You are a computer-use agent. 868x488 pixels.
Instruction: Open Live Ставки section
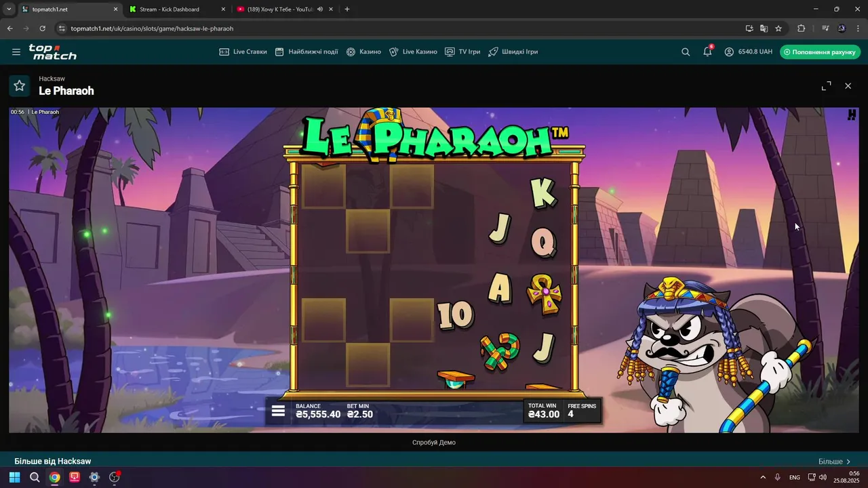coord(243,52)
